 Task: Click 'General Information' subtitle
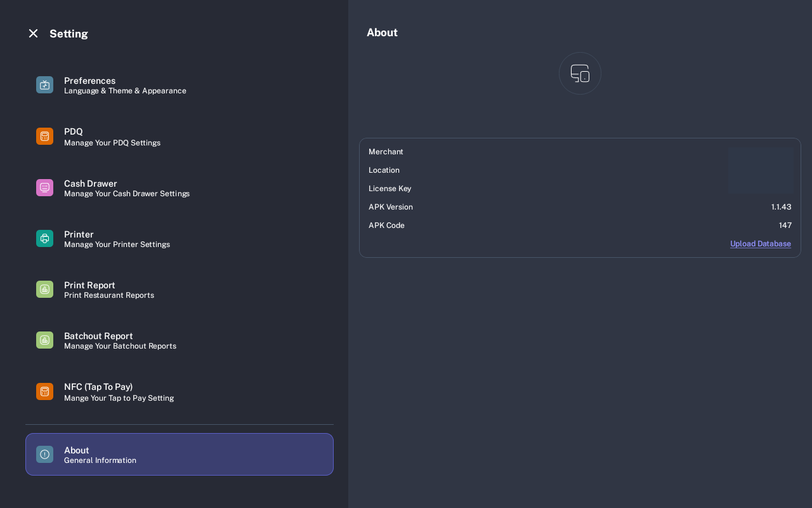pos(100,460)
